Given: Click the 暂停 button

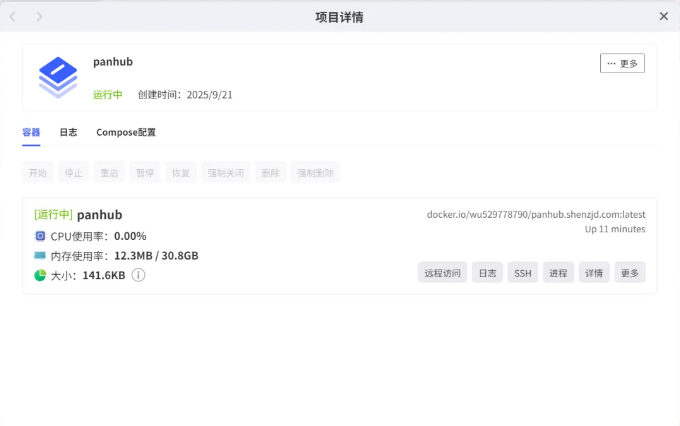Looking at the screenshot, I should coord(145,173).
